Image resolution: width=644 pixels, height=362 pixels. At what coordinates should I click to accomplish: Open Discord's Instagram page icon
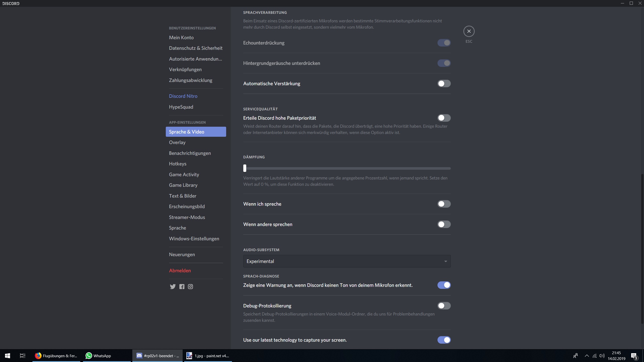[x=190, y=287]
